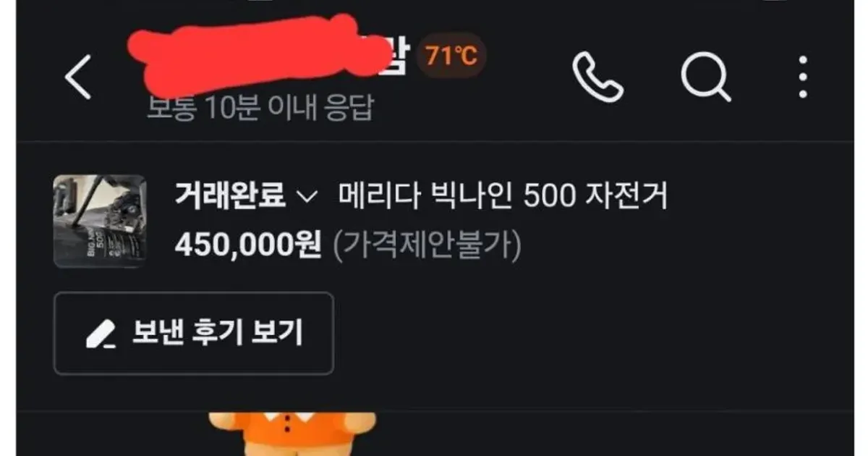Viewport: 868px width, 456px height.
Task: Select the 450,000원 price text
Action: tap(248, 247)
